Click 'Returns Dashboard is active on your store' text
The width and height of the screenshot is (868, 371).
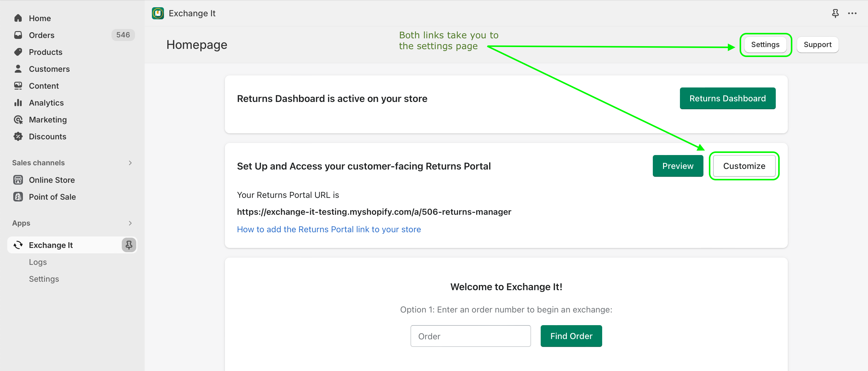point(332,99)
